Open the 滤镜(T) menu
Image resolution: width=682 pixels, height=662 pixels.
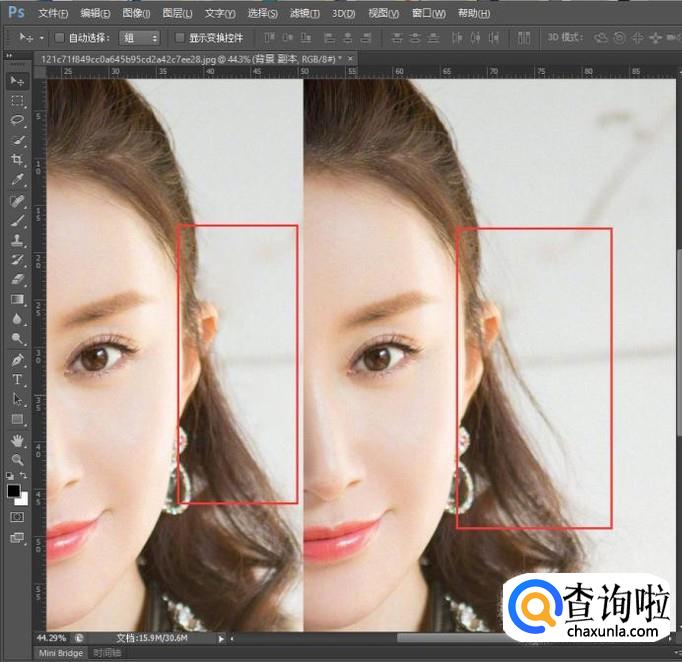click(x=304, y=13)
